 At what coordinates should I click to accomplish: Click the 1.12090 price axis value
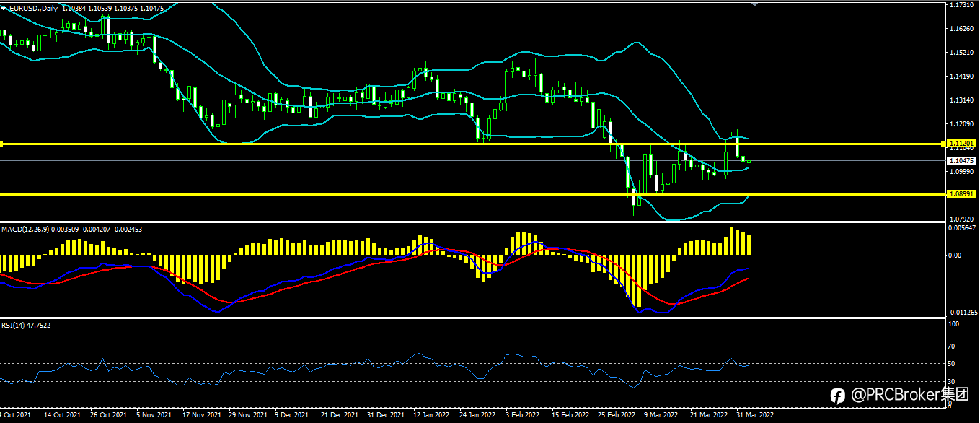(x=962, y=124)
